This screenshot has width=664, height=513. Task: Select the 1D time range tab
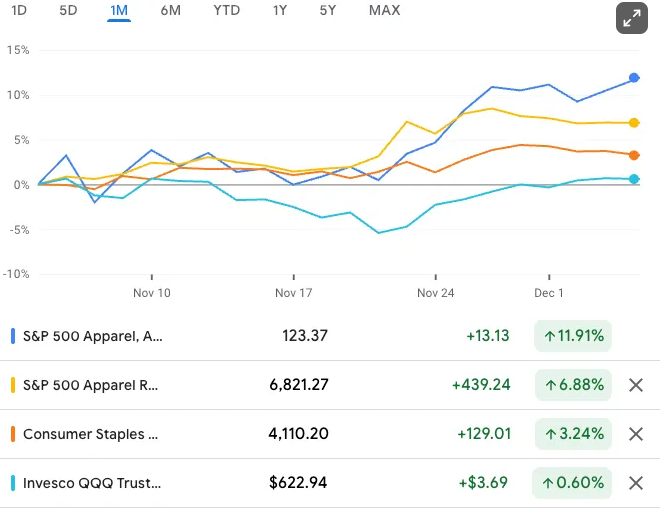coord(19,10)
